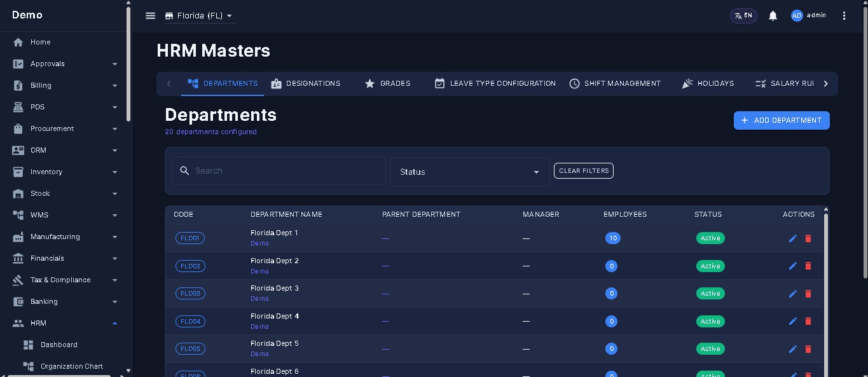This screenshot has width=868, height=377.
Task: Expand the Procurement menu arrow
Action: (115, 129)
